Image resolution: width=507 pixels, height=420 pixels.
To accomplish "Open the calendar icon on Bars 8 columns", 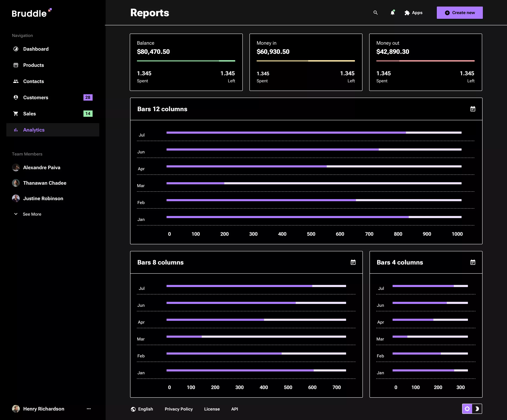I will tap(353, 262).
